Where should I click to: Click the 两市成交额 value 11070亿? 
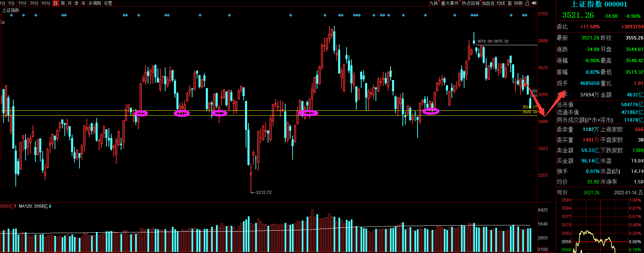point(633,120)
